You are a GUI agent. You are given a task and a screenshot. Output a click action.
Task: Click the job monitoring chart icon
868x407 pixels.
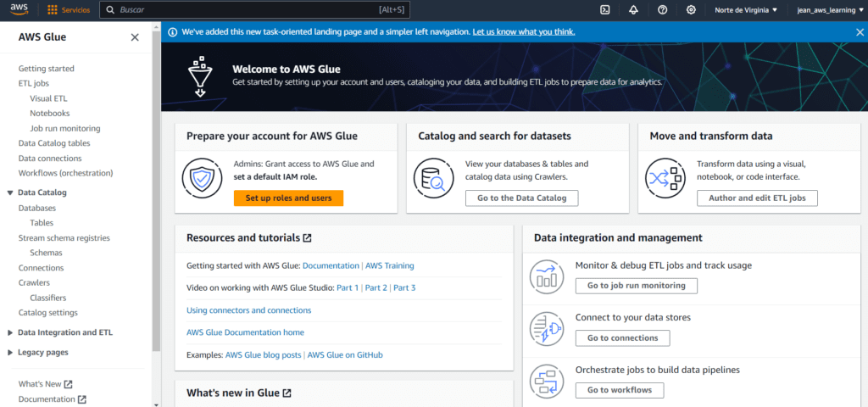pos(546,276)
